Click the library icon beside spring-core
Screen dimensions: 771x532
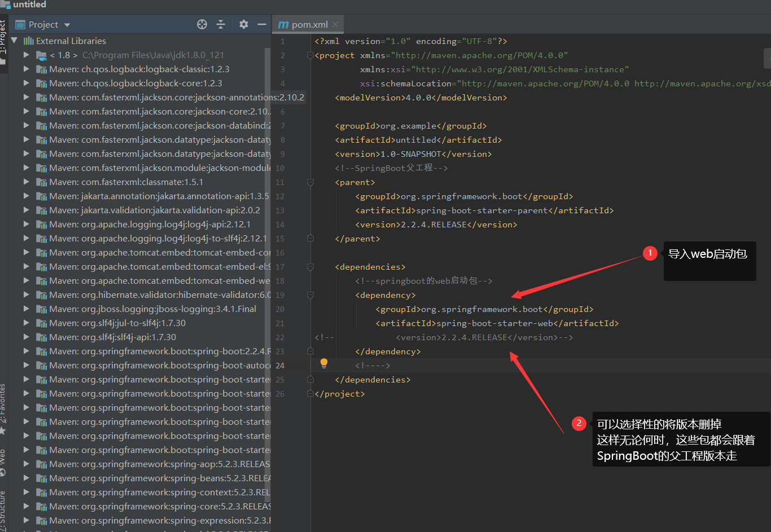(x=41, y=507)
